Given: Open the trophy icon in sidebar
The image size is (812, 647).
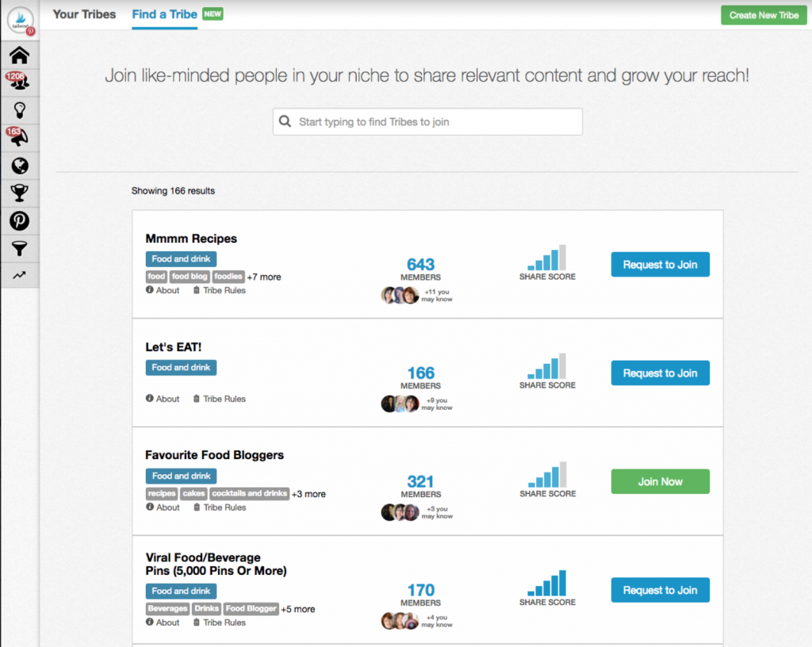Looking at the screenshot, I should [20, 193].
